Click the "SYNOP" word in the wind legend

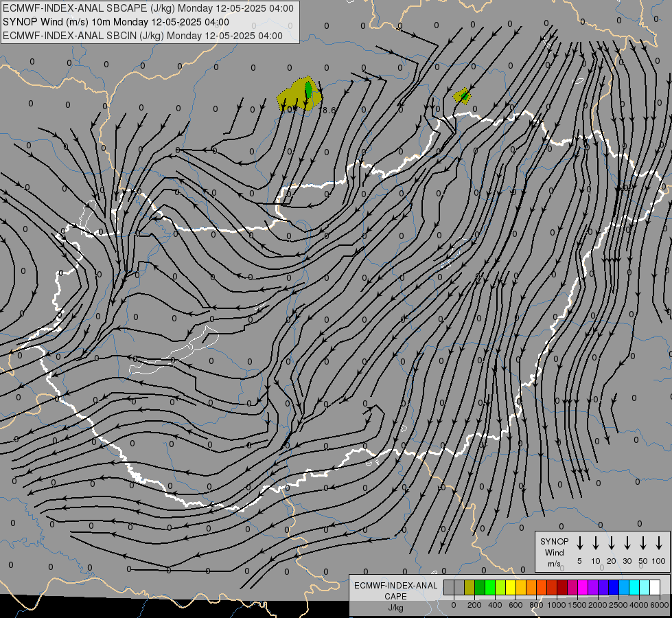(x=554, y=541)
